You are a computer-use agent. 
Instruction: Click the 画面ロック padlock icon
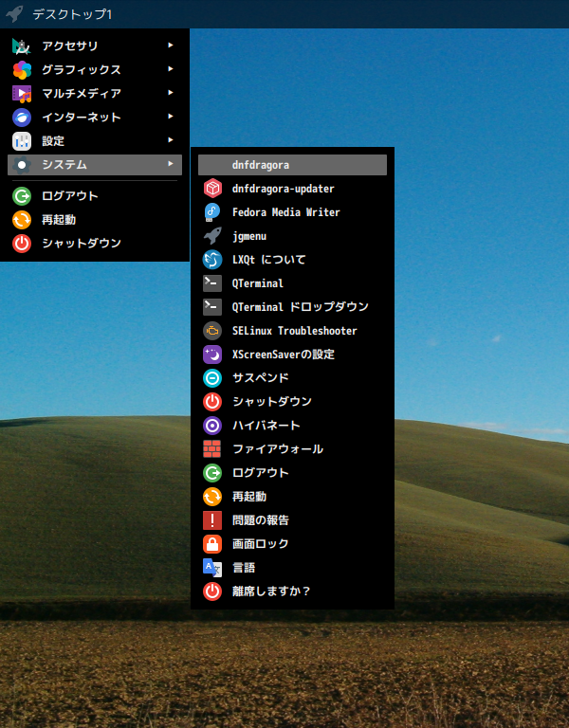coord(212,544)
